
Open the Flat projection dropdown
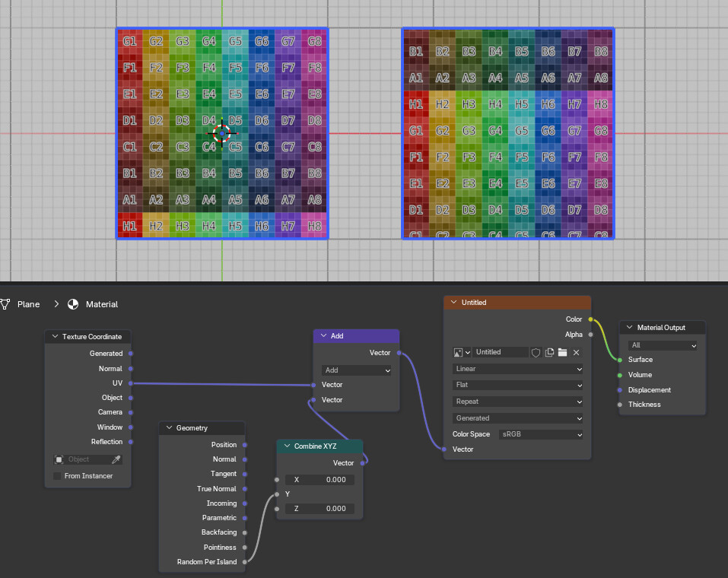coord(518,385)
